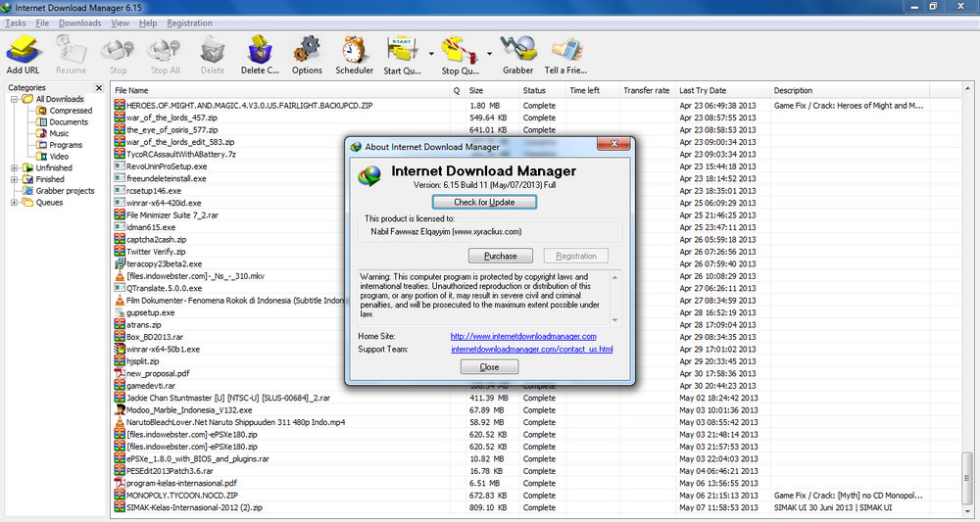Image resolution: width=980 pixels, height=522 pixels.
Task: Click the icon of new_proposal.pdf row
Action: point(120,373)
